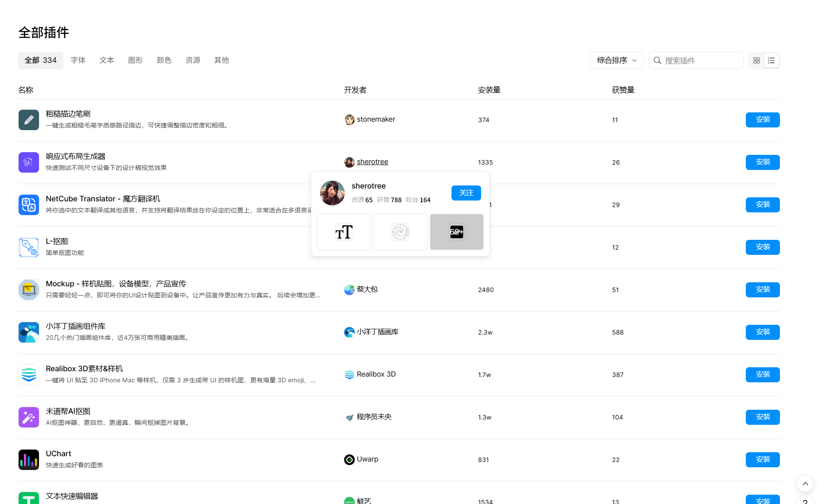Viewport: 818px width, 504px height.
Task: Open the 62+ more resources thumbnail
Action: tap(457, 232)
